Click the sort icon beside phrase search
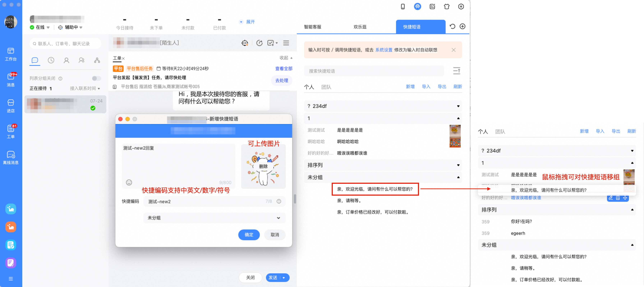Screen dimensions: 644x287 [x=457, y=71]
